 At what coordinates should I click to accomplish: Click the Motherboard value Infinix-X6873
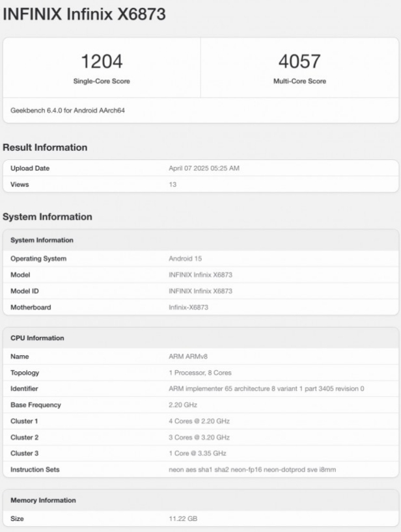tap(188, 308)
